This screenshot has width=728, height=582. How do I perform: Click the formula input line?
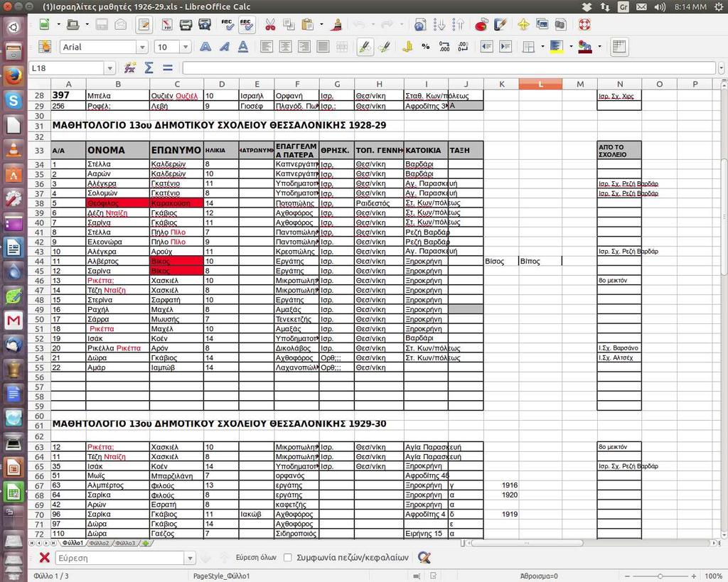[x=449, y=68]
